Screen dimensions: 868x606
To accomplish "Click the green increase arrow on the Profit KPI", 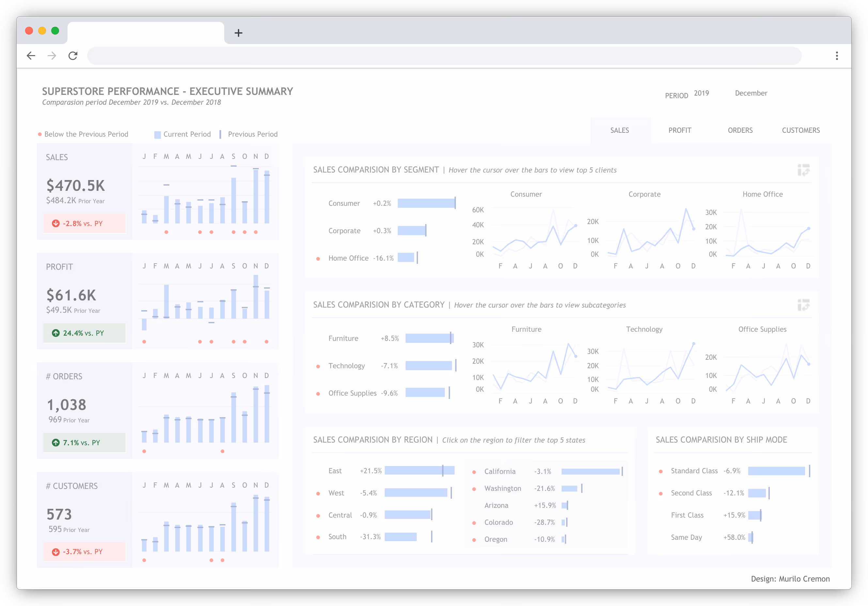I will (x=55, y=333).
